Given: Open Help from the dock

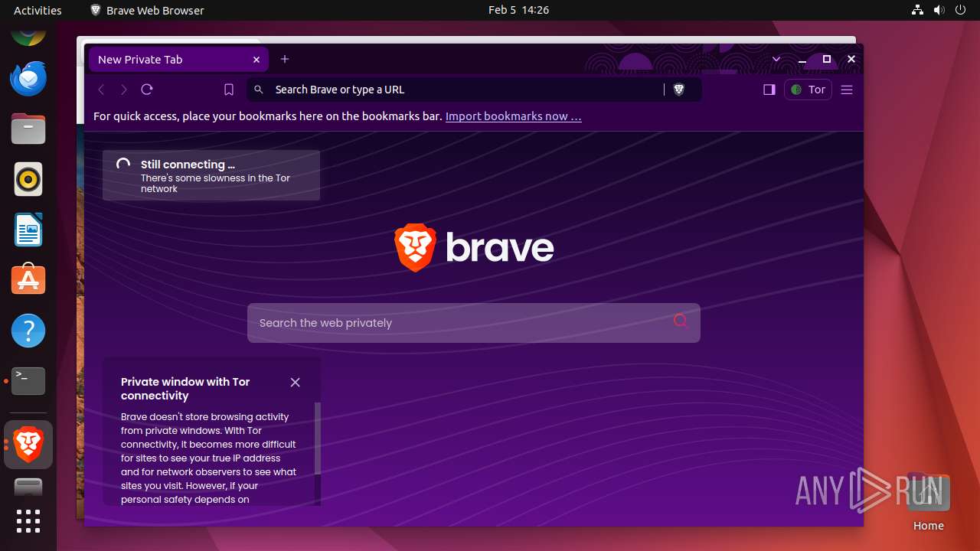Looking at the screenshot, I should tap(28, 331).
